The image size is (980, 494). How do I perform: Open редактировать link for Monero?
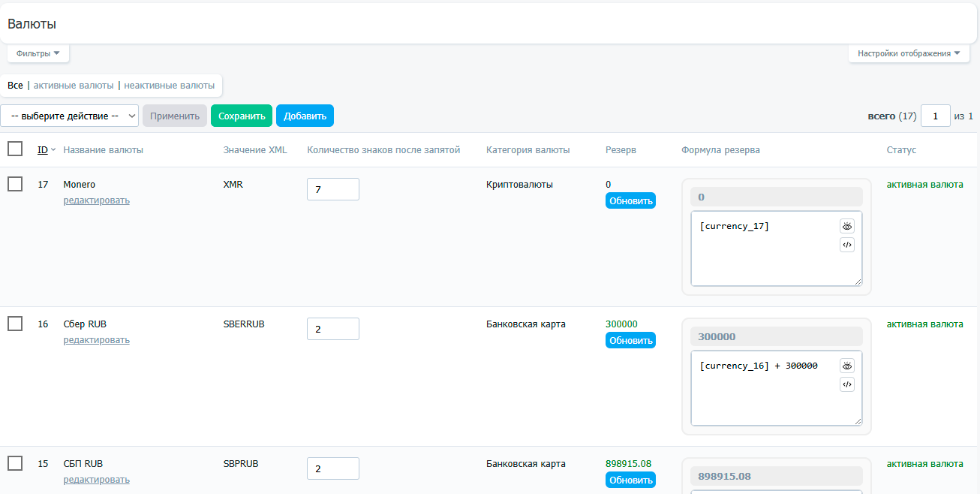pos(96,200)
